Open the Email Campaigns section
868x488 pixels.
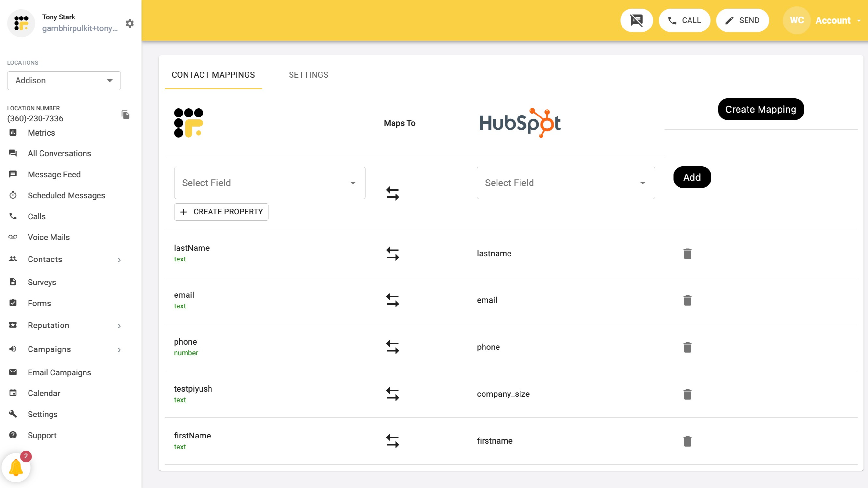pyautogui.click(x=59, y=372)
